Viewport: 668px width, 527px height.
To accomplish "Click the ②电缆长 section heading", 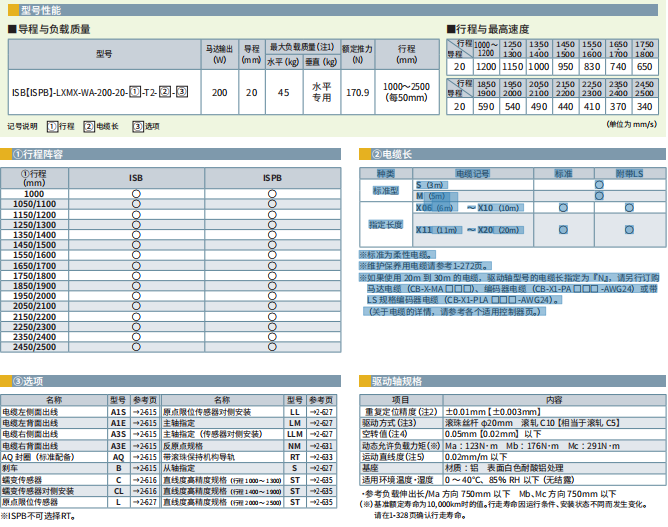I will pos(392,154).
